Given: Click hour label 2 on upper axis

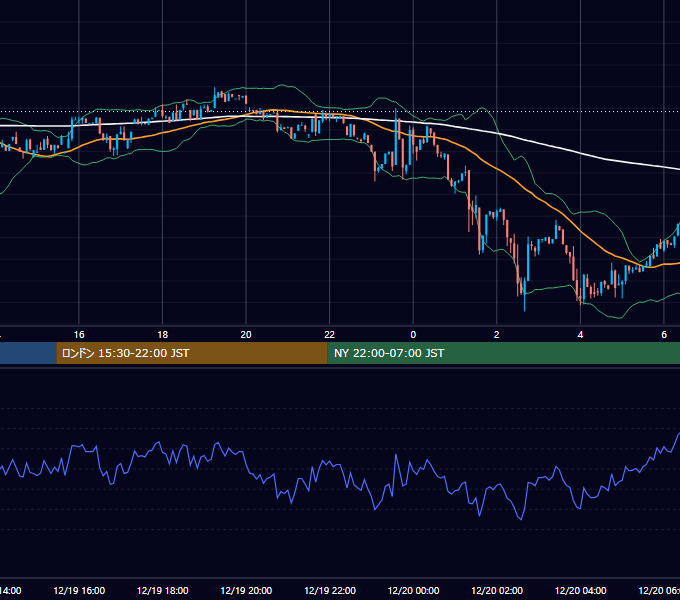Looking at the screenshot, I should 497,335.
